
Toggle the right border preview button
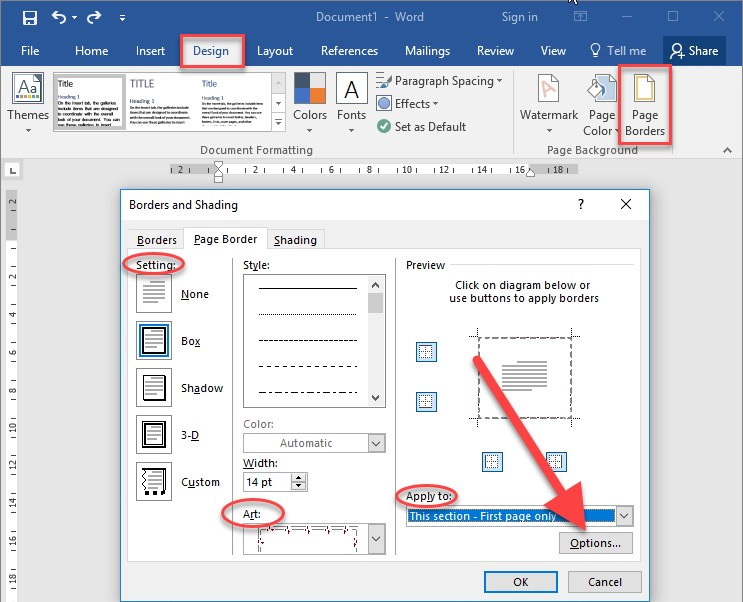(x=556, y=461)
